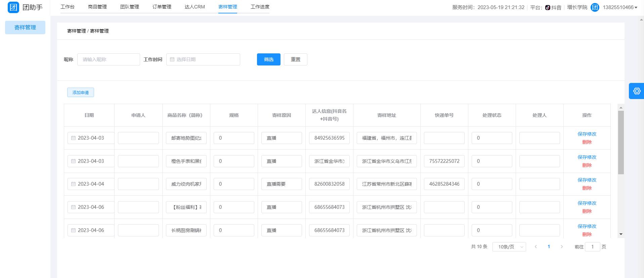The image size is (644, 278).
Task: Click 规格 field in 威力绞肉机 row
Action: 234,184
